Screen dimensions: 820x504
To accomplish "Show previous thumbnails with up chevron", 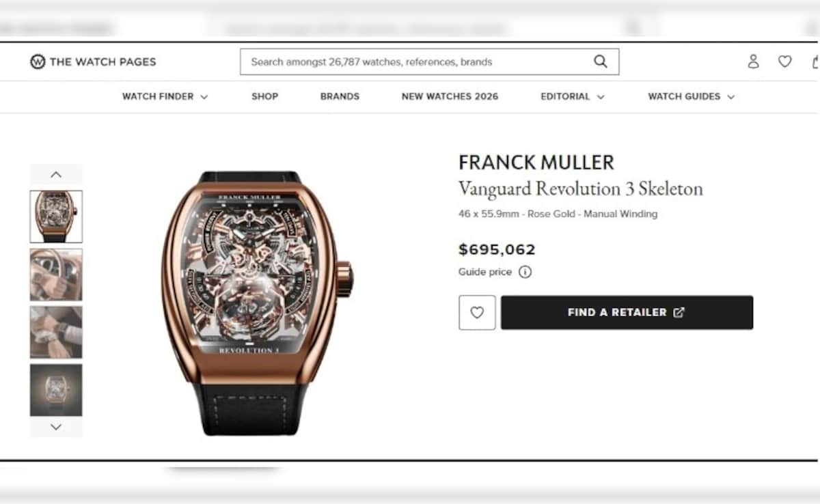I will (x=56, y=174).
